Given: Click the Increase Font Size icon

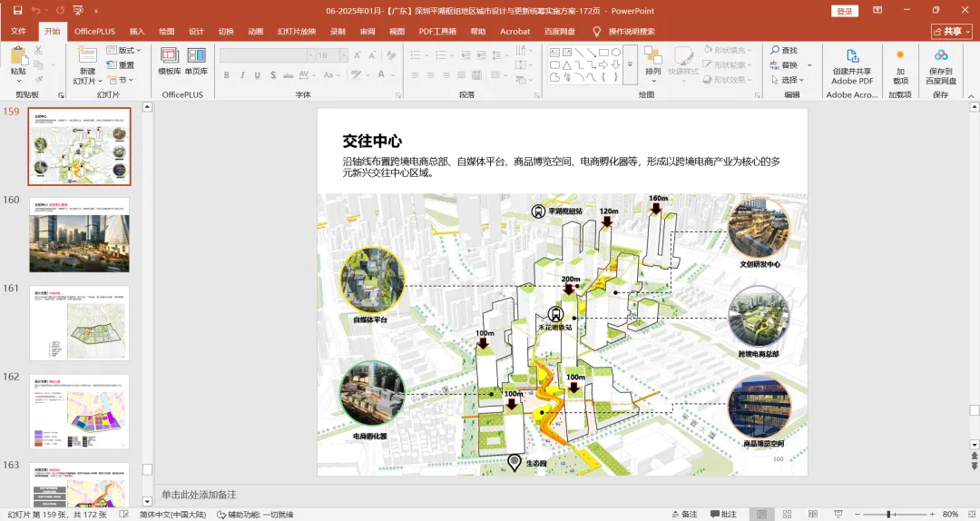Looking at the screenshot, I should point(358,55).
